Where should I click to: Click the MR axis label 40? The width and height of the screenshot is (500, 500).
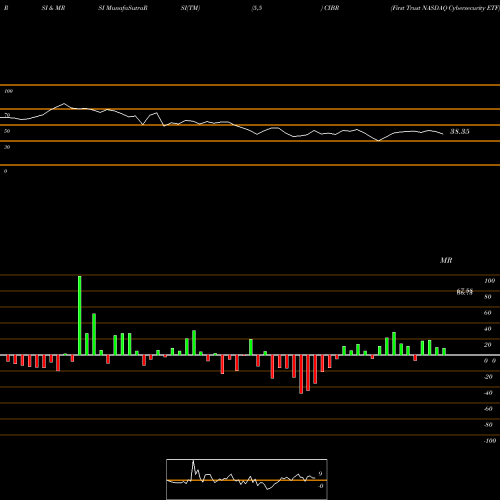point(488,329)
